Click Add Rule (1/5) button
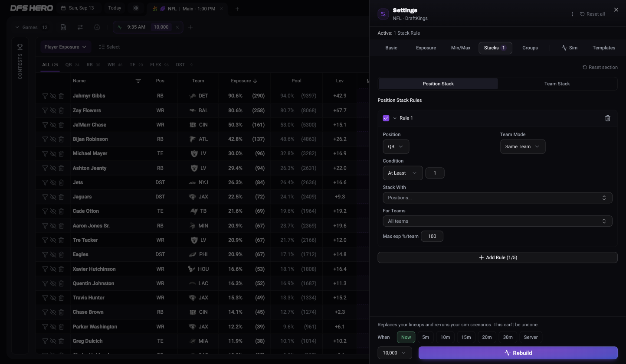This screenshot has height=364, width=626. coord(498,257)
